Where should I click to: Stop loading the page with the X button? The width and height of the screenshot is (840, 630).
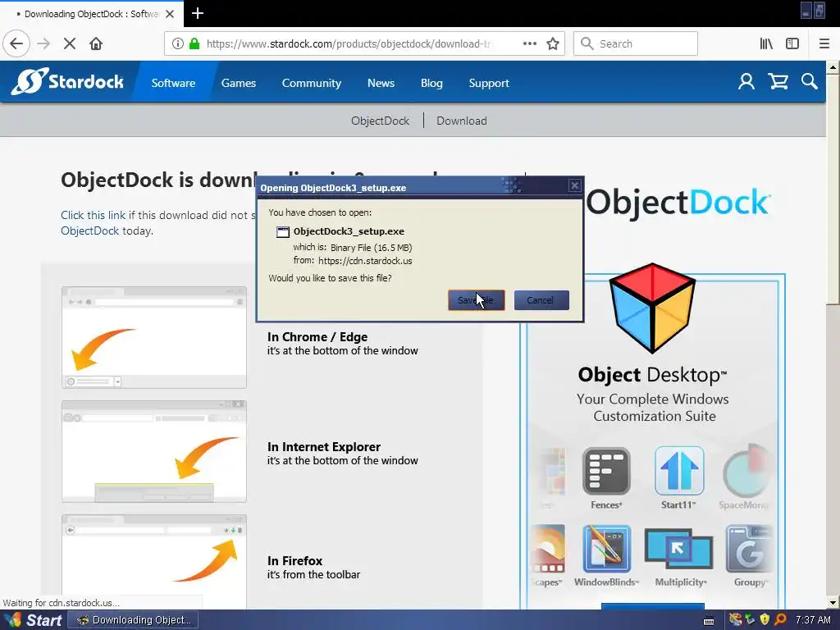[70, 43]
